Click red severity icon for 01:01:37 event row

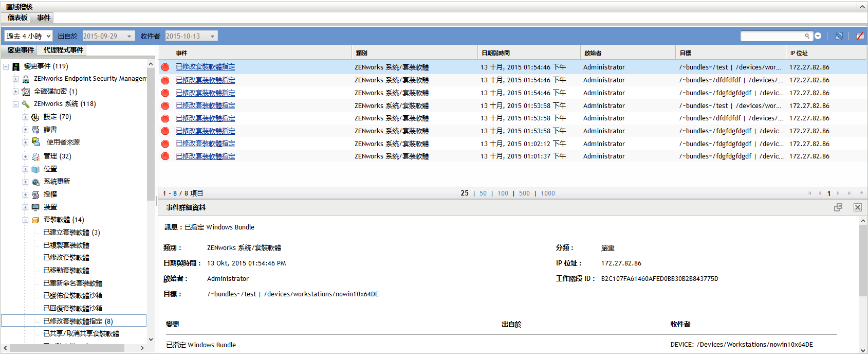[165, 156]
